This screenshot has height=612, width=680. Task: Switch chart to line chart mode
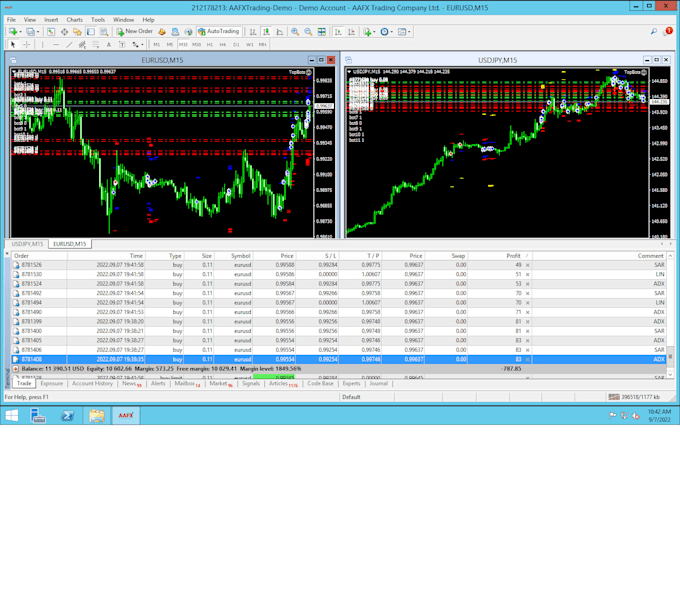280,32
